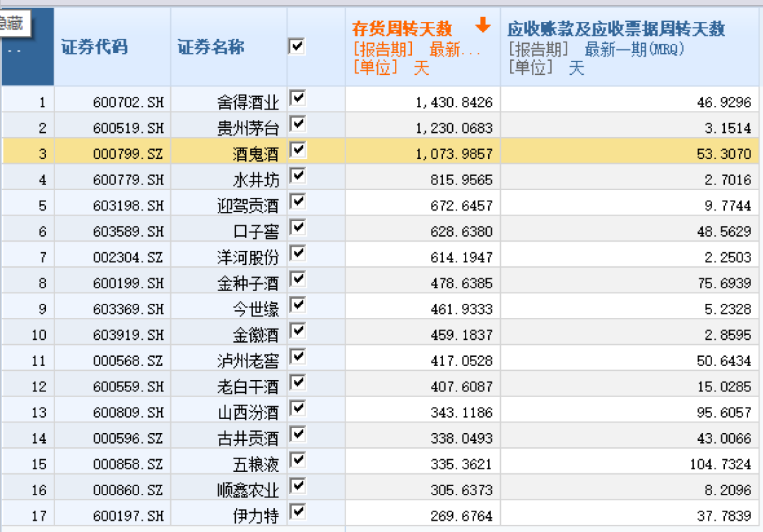Screen dimensions: 763x532
Task: Toggle the checkbox in the 水井坊 row
Action: tap(297, 175)
